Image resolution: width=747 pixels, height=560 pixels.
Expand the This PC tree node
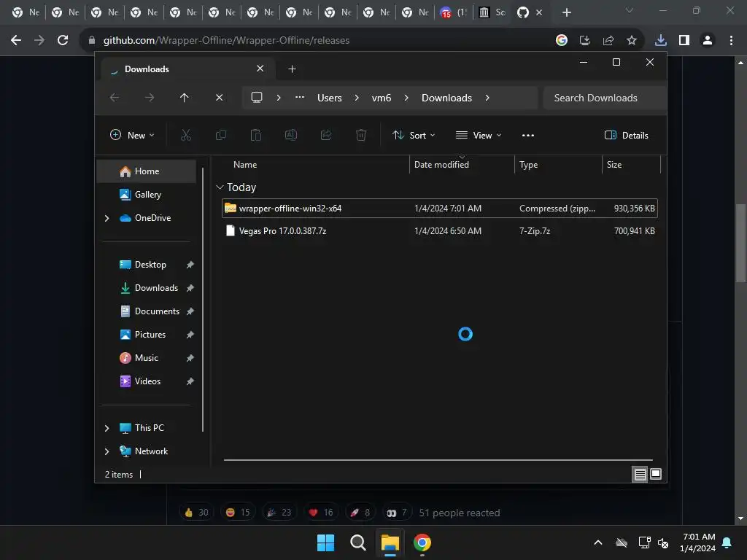(x=107, y=428)
